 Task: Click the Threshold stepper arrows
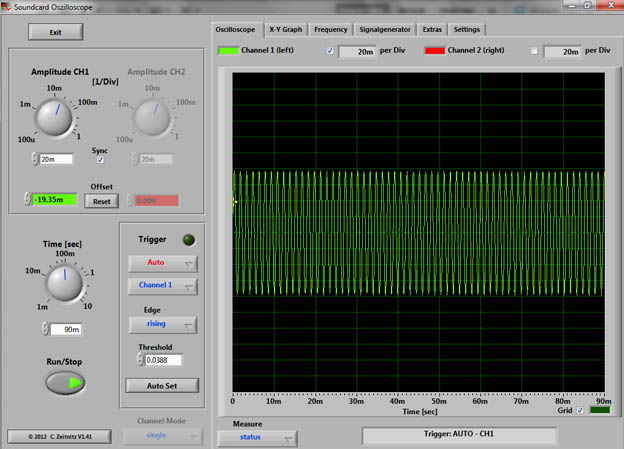[x=140, y=359]
